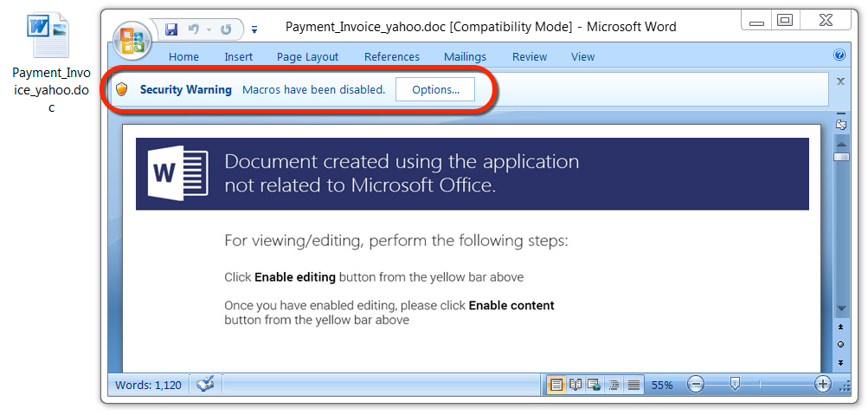868x415 pixels.
Task: Open the Mailings tab
Action: click(465, 56)
